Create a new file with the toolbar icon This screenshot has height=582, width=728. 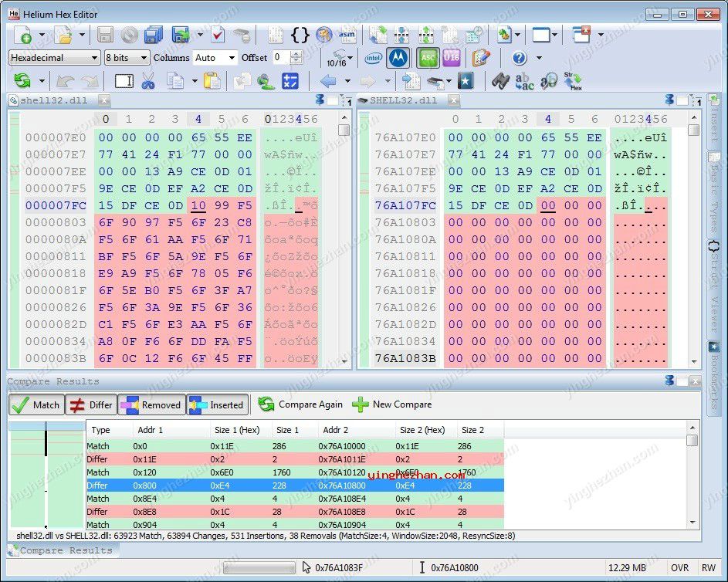tap(23, 35)
